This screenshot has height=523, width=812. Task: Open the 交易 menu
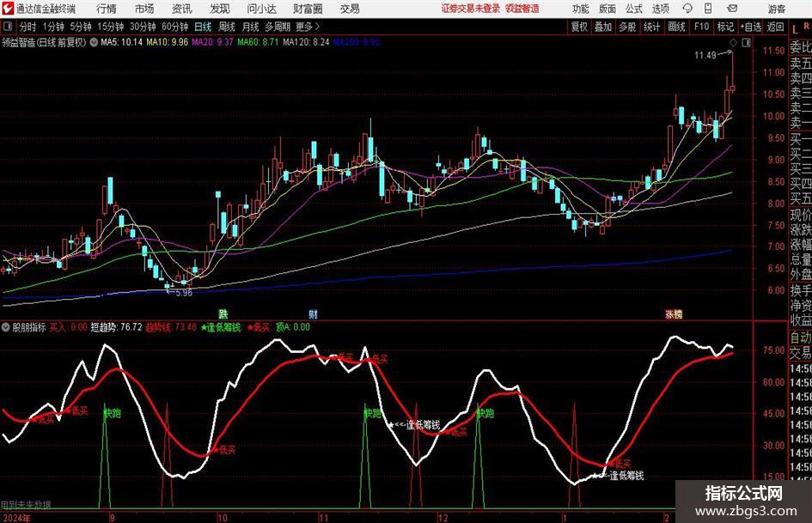click(x=350, y=9)
